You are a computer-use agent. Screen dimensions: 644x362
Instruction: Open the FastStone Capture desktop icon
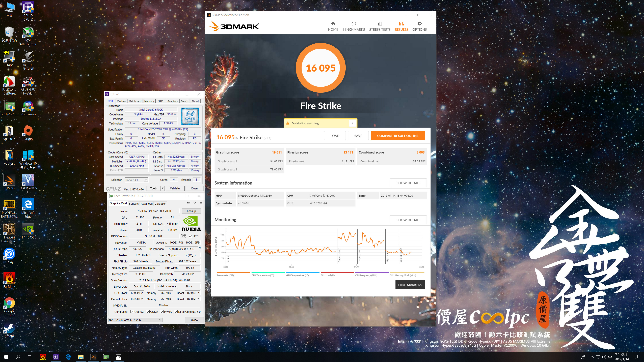point(9,85)
